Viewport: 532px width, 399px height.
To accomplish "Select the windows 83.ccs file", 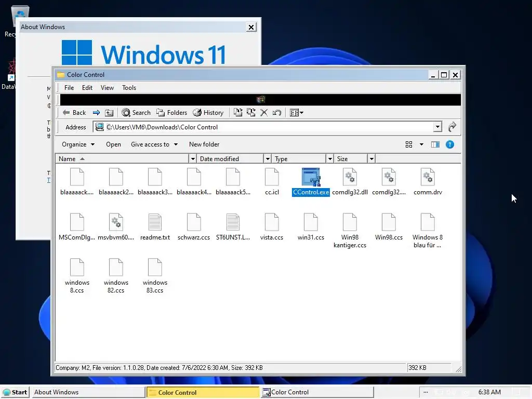I will pyautogui.click(x=155, y=276).
